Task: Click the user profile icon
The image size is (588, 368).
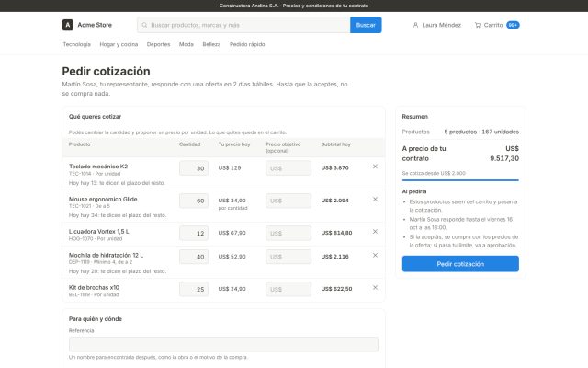Action: [415, 25]
